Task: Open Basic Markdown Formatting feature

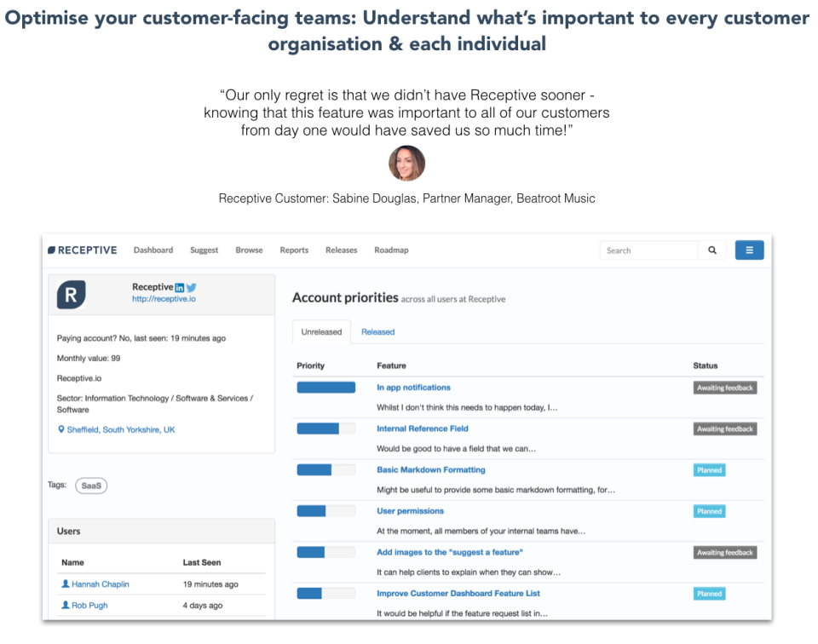Action: [x=431, y=470]
